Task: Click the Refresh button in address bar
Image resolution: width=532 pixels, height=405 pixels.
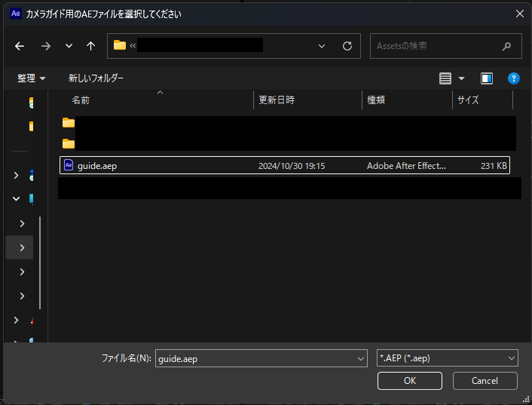Action: [x=347, y=46]
